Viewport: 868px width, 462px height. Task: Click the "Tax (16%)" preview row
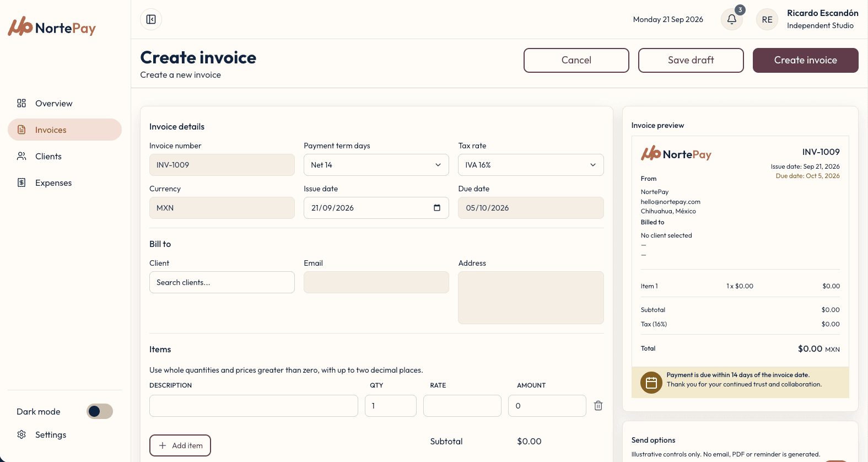(740, 324)
